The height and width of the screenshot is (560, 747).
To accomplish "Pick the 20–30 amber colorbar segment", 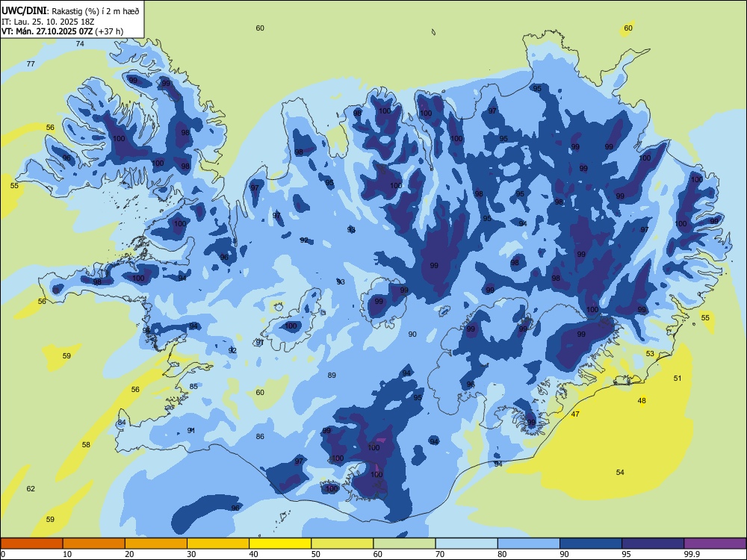I will (x=156, y=544).
